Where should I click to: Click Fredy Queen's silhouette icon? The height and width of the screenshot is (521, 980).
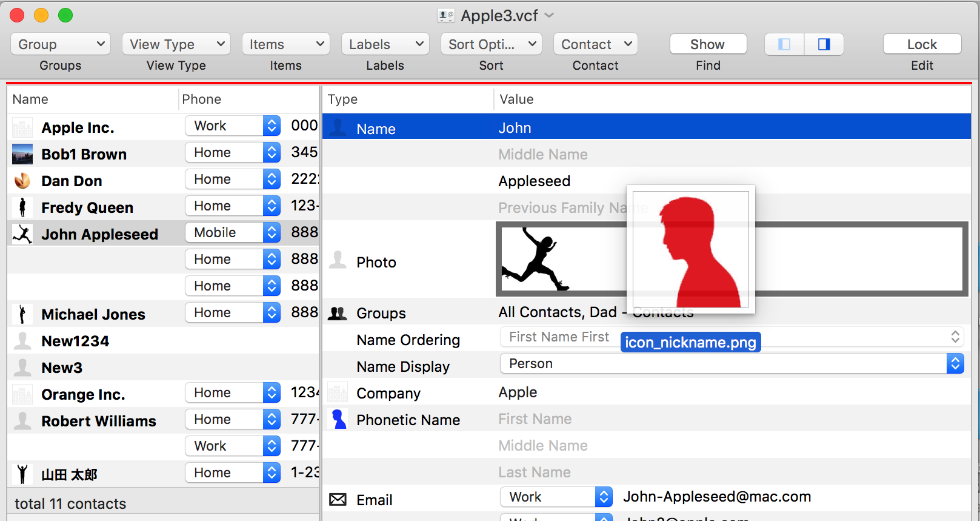22,207
